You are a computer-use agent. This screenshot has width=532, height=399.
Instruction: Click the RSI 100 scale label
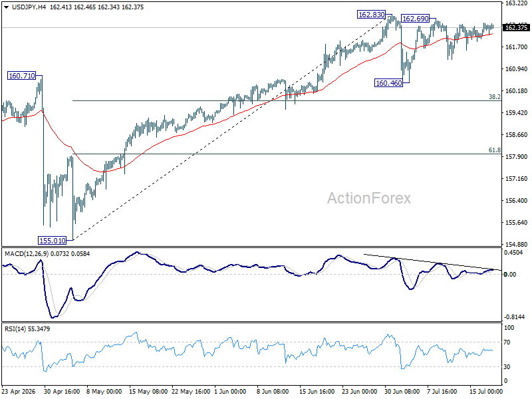point(509,328)
